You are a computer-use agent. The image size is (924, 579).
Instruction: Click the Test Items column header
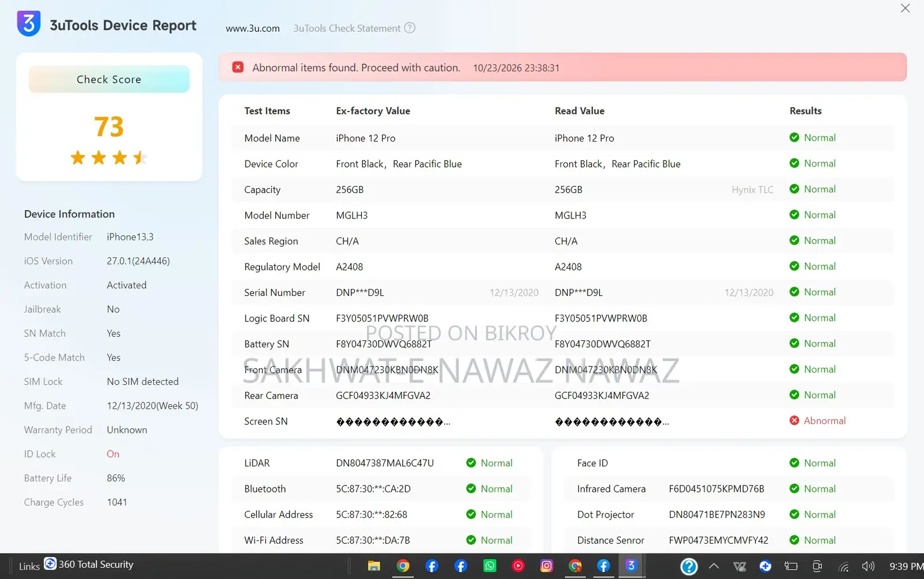267,111
